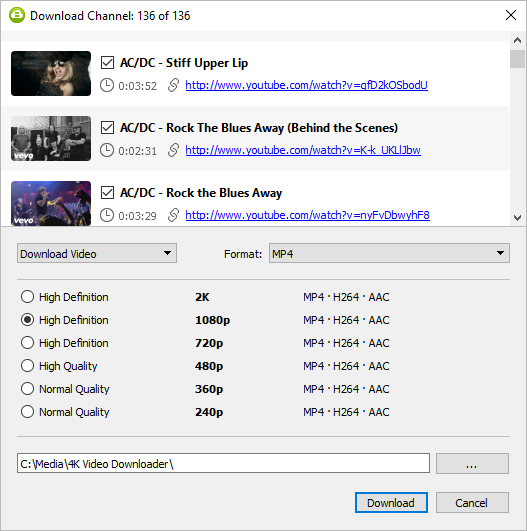Click the Format: label
This screenshot has height=531, width=527.
click(x=243, y=254)
